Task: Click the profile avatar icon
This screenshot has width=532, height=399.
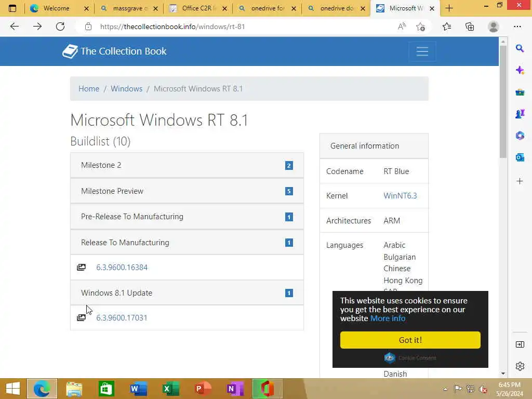Action: tap(494, 26)
